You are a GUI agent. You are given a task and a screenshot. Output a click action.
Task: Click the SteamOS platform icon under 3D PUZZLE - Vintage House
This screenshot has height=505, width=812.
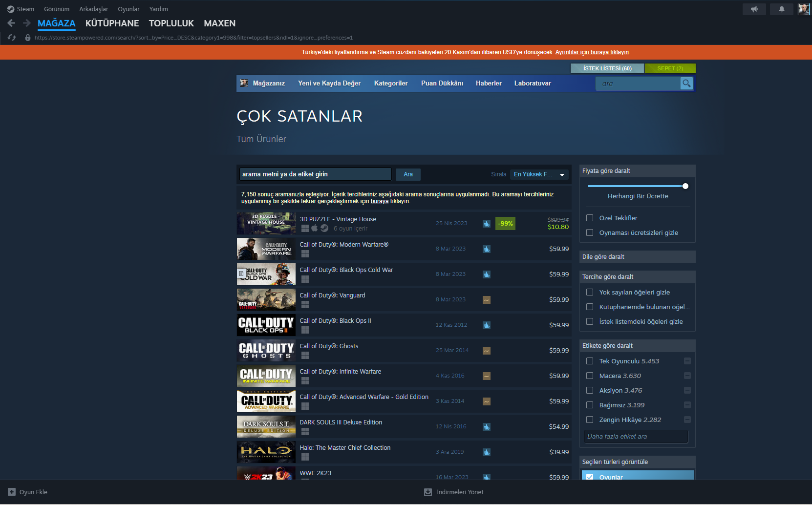(x=324, y=228)
